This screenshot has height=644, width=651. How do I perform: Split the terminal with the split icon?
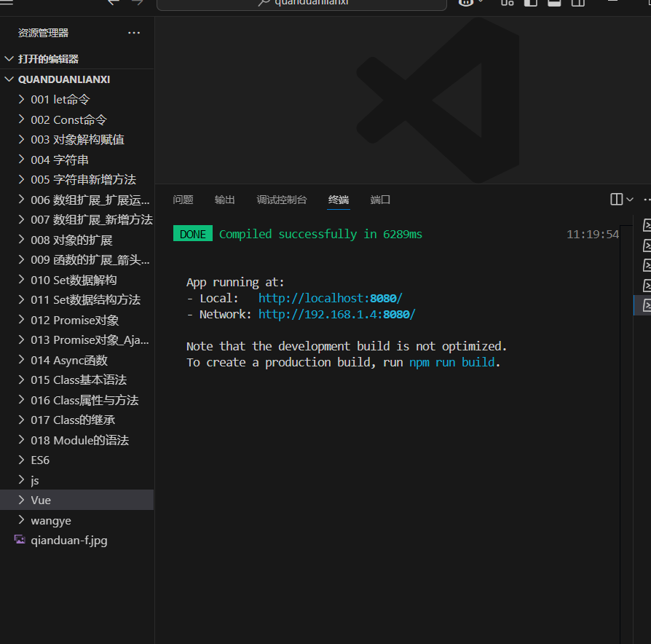[x=616, y=200]
